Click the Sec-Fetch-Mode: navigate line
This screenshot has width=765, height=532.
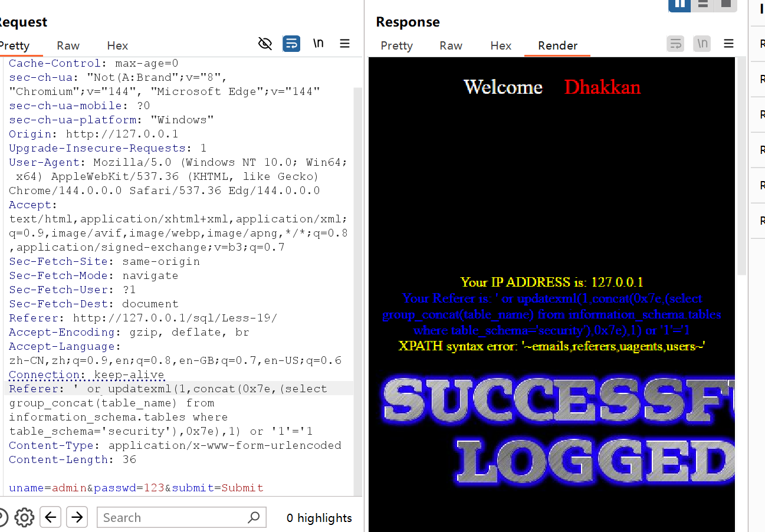click(x=93, y=275)
